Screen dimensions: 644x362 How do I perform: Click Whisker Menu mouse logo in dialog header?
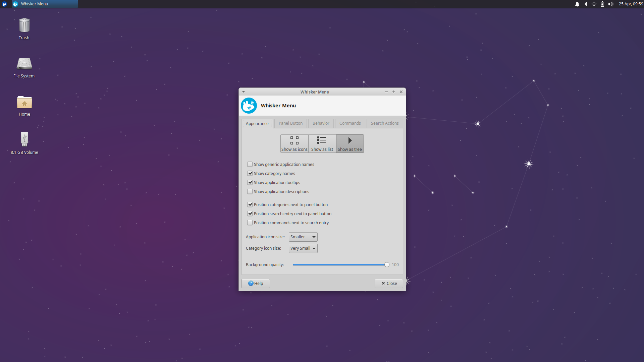(249, 106)
